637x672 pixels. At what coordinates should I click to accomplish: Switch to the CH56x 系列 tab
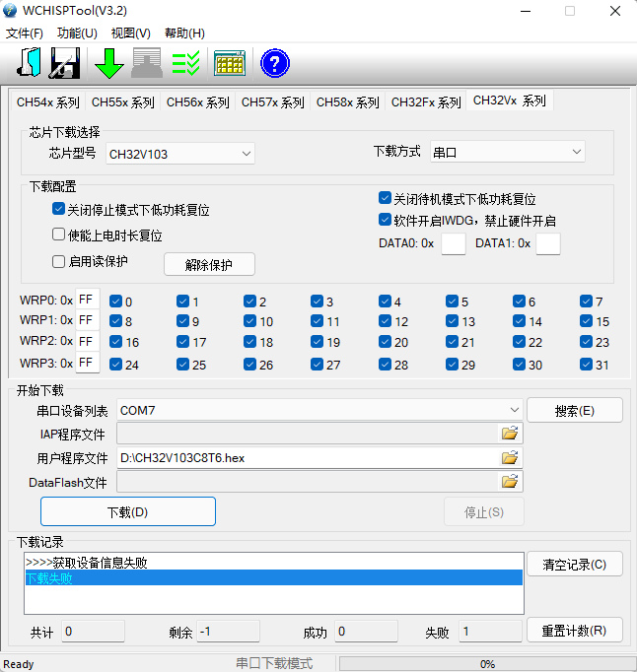point(198,102)
